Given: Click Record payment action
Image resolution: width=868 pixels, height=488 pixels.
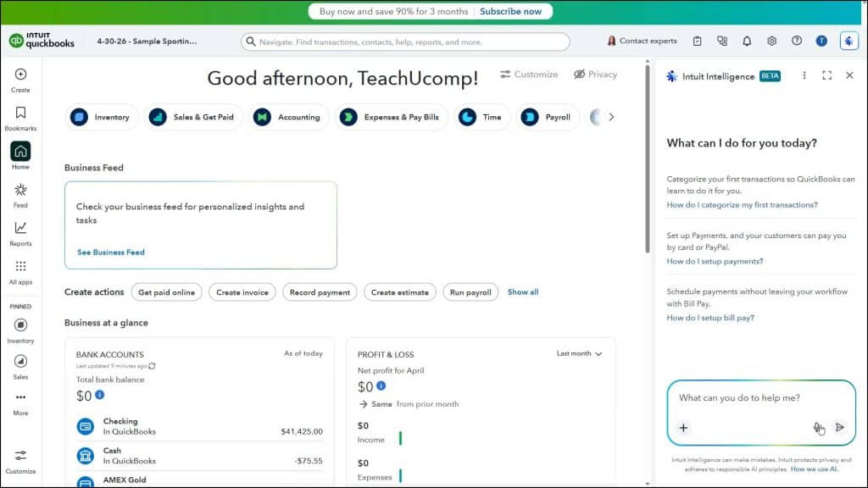Looking at the screenshot, I should [320, 292].
